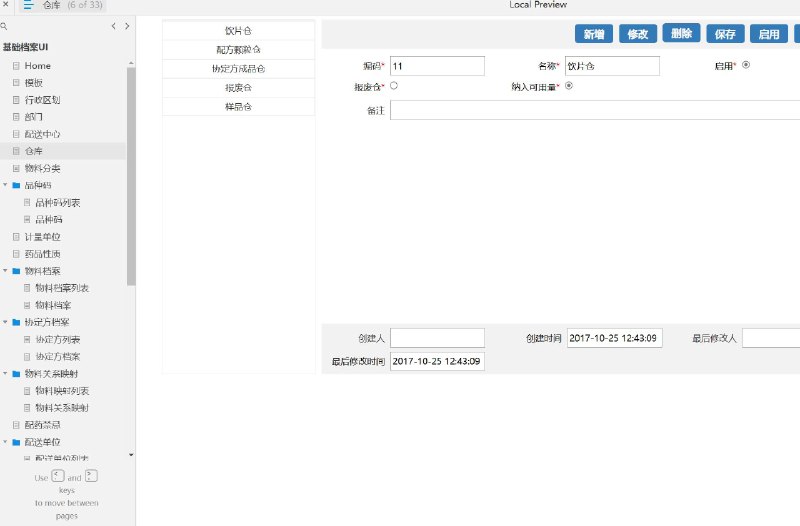800x526 pixels.
Task: Open the 物料档案列表 page
Action: [x=62, y=288]
